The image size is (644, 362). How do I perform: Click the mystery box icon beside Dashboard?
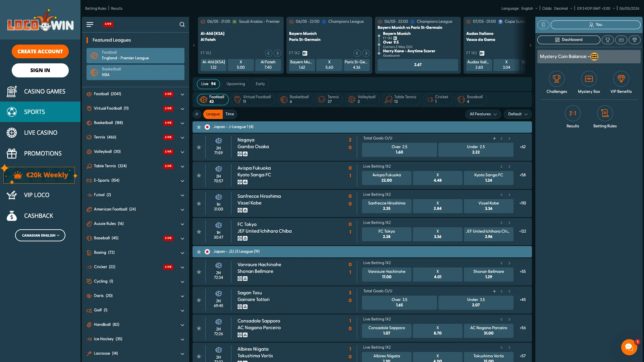(x=621, y=40)
